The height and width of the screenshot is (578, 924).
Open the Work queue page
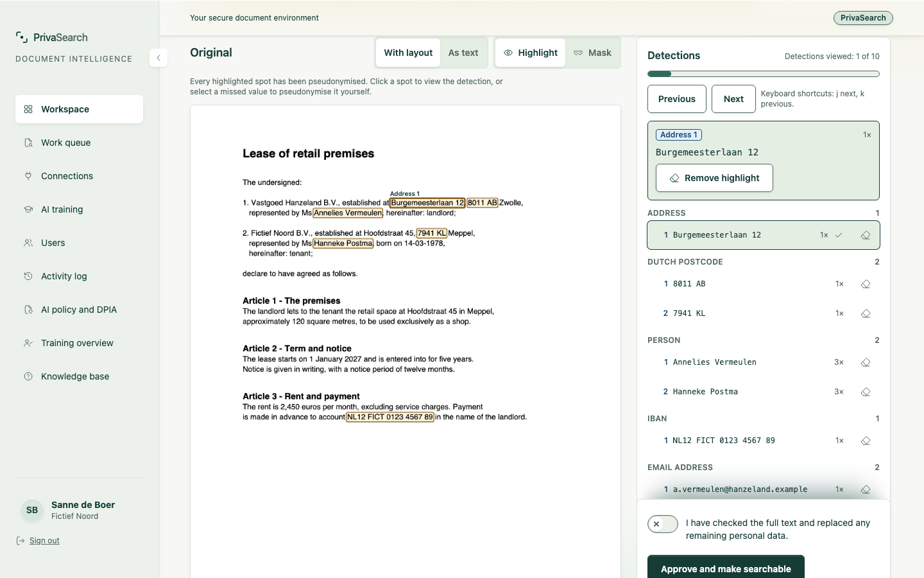pyautogui.click(x=79, y=143)
